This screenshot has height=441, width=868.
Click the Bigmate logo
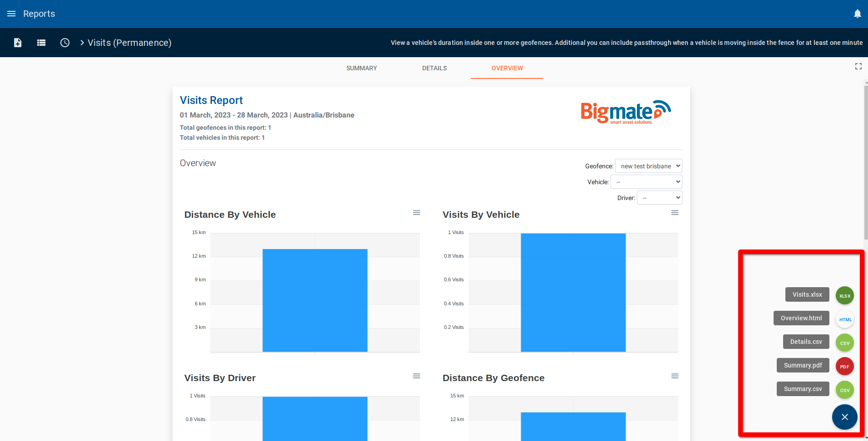626,112
